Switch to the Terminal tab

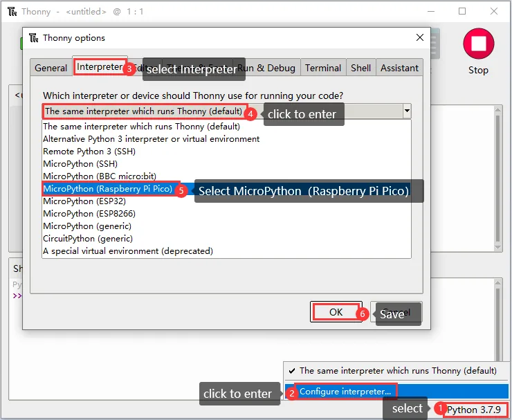tap(323, 68)
